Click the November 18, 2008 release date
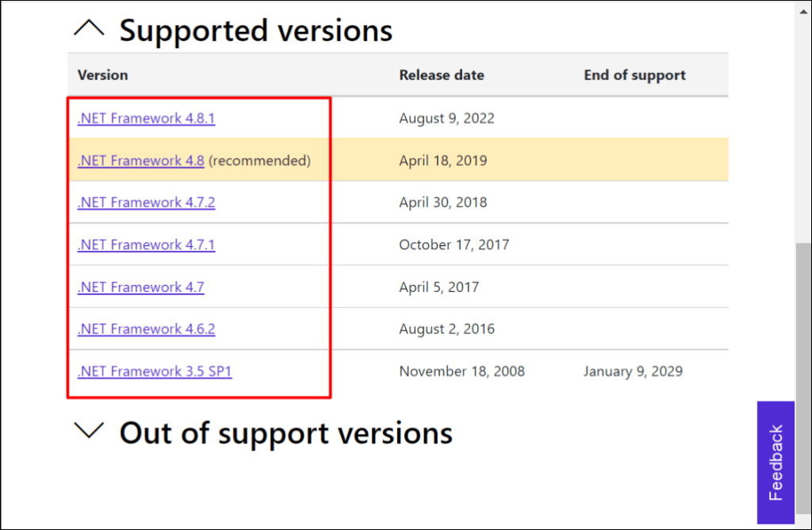812x530 pixels. pyautogui.click(x=462, y=371)
